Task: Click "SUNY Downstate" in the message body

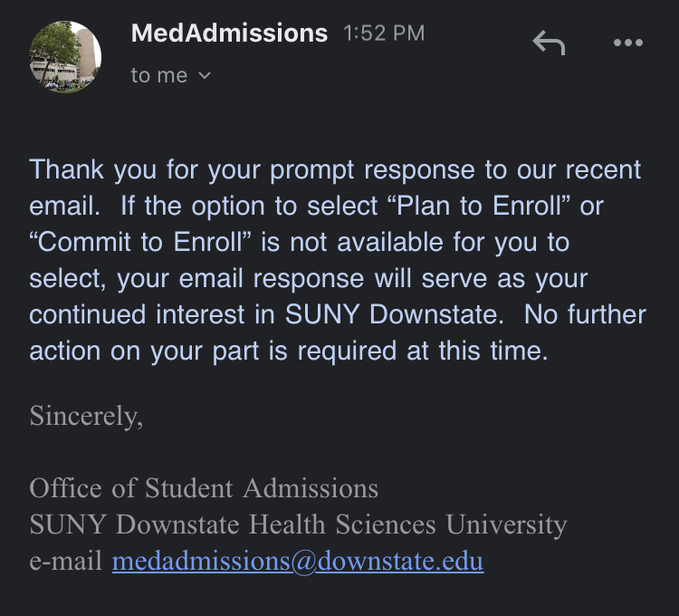Action: [395, 314]
